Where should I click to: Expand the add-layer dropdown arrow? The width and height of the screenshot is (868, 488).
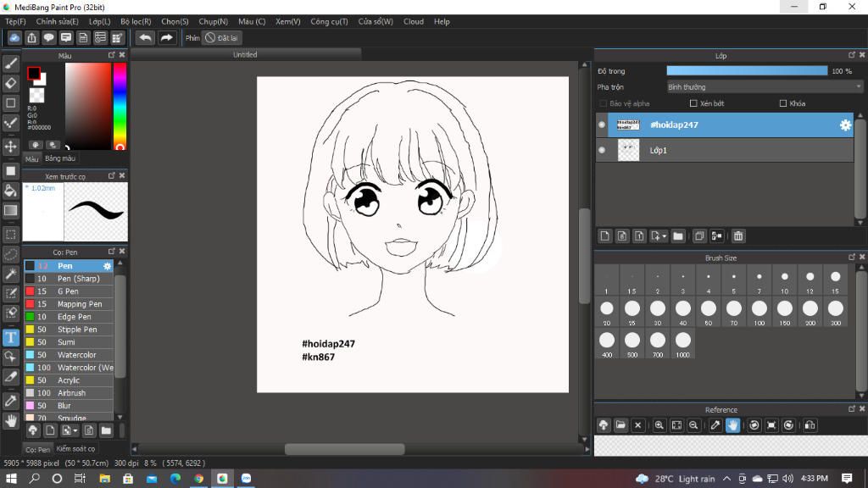click(665, 237)
